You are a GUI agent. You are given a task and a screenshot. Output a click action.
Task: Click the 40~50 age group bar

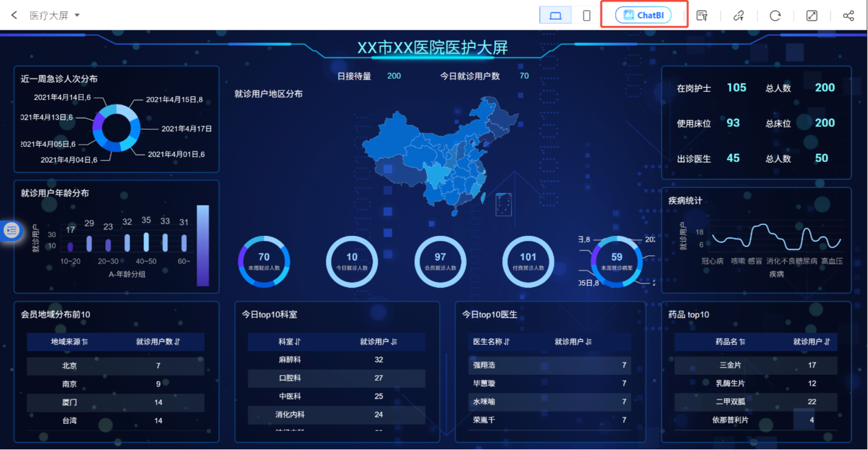(x=146, y=242)
